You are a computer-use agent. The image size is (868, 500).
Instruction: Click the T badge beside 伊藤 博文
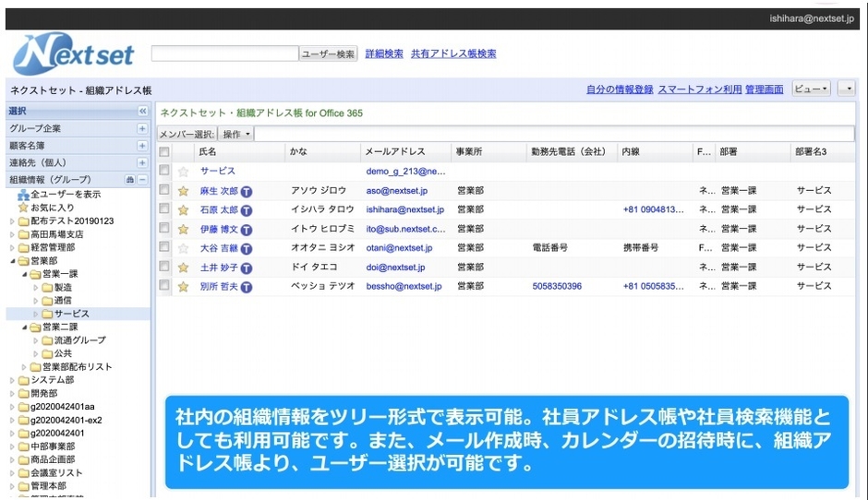[247, 230]
